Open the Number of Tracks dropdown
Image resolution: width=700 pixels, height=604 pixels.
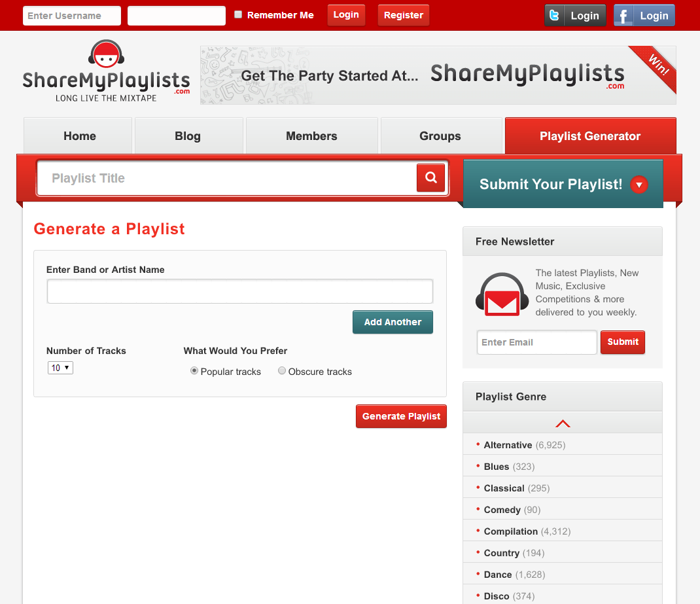(x=60, y=368)
